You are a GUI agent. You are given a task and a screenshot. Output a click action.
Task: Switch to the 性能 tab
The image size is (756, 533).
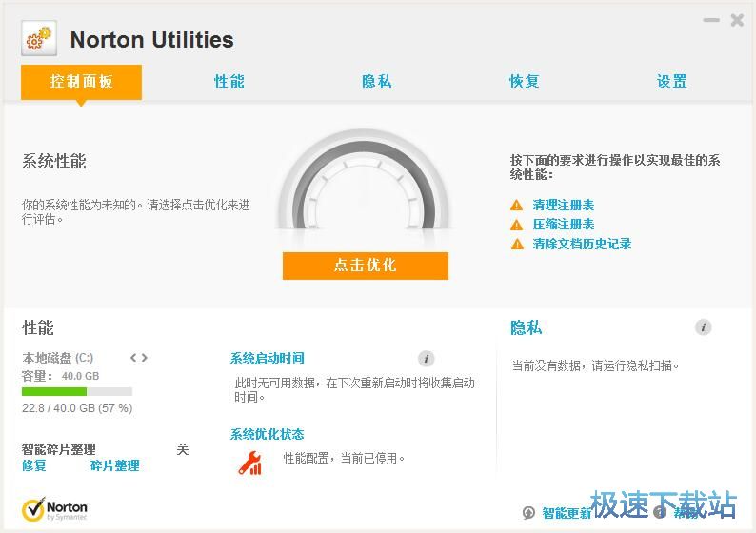(x=229, y=82)
